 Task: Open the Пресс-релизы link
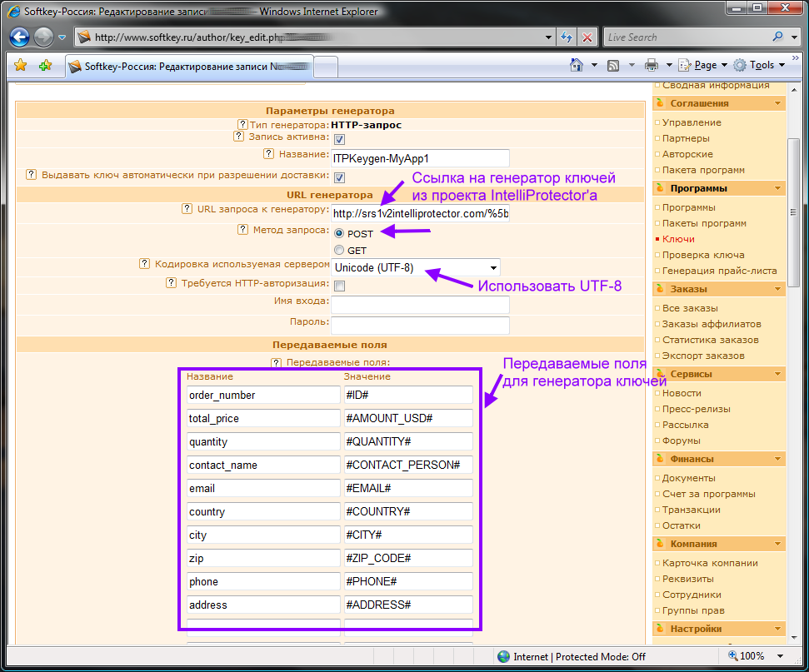696,409
